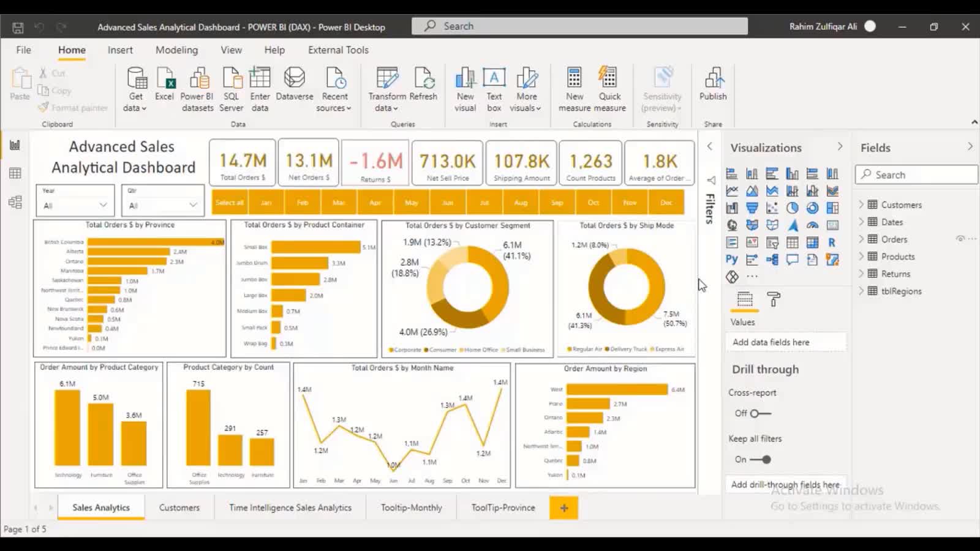Select the matrix visual icon
This screenshot has width=980, height=551.
pyautogui.click(x=813, y=242)
